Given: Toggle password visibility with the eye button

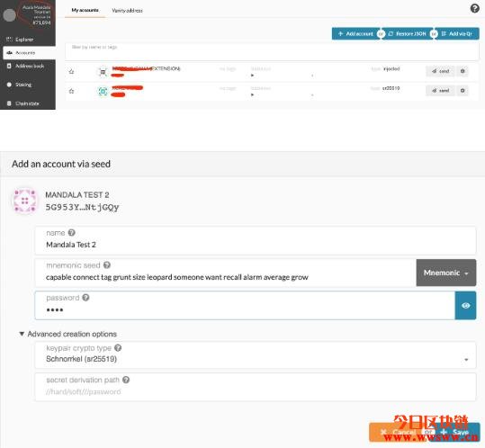Looking at the screenshot, I should coord(465,306).
